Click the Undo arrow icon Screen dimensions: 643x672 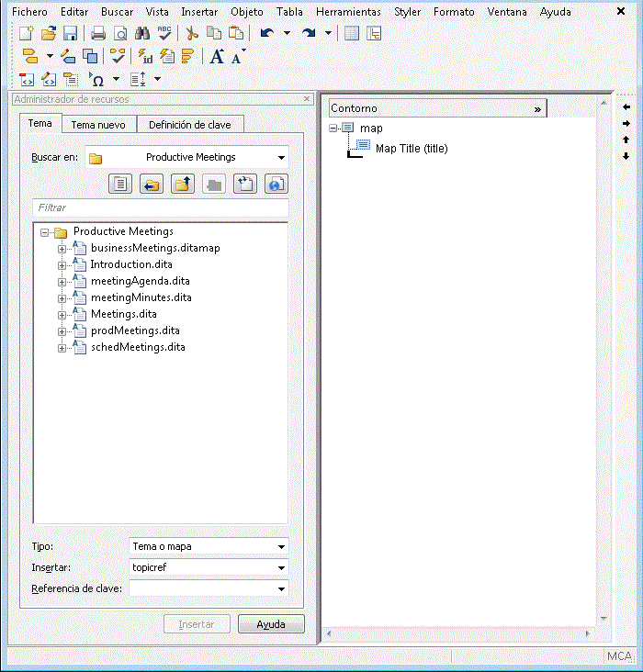pos(267,33)
